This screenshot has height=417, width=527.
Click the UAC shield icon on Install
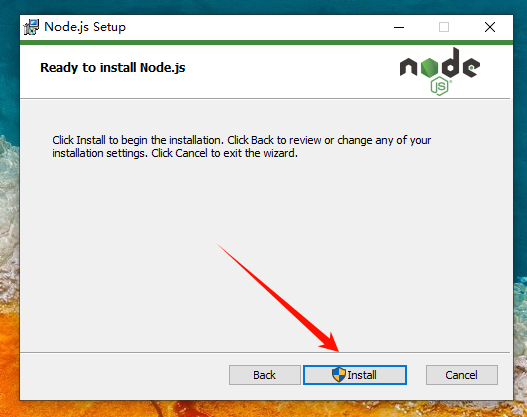point(339,374)
